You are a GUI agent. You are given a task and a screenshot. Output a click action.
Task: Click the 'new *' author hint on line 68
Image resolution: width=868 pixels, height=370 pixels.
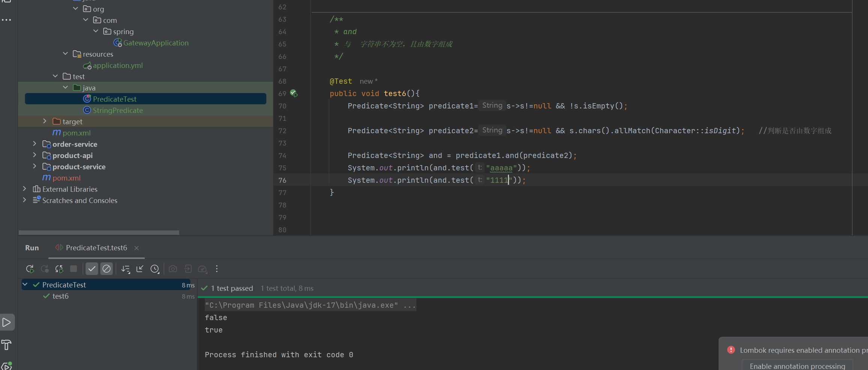tap(368, 81)
